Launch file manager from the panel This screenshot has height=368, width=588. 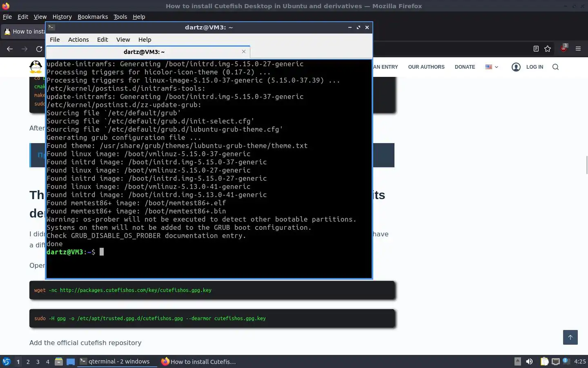pos(59,361)
